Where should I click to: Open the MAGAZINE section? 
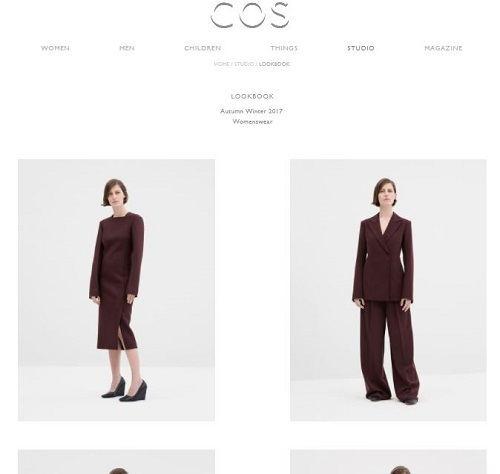443,48
